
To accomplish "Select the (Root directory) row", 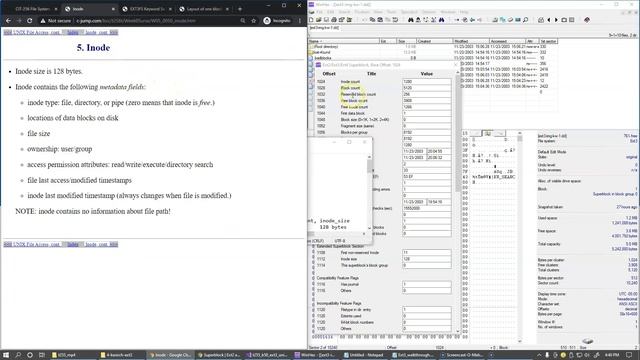I will point(433,47).
